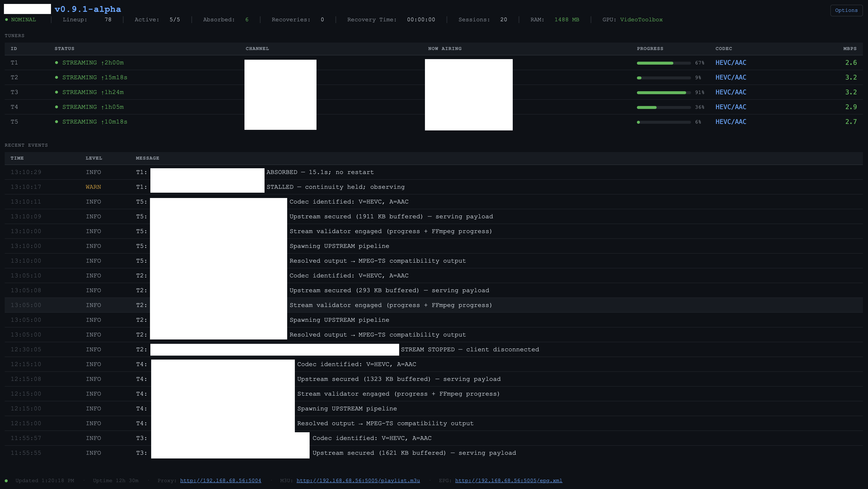
Task: Click the RECENT EVENTS section heading
Action: coord(26,145)
